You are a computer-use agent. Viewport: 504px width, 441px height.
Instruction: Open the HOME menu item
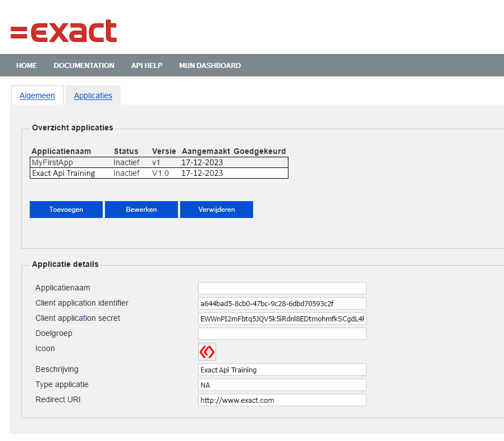click(26, 65)
